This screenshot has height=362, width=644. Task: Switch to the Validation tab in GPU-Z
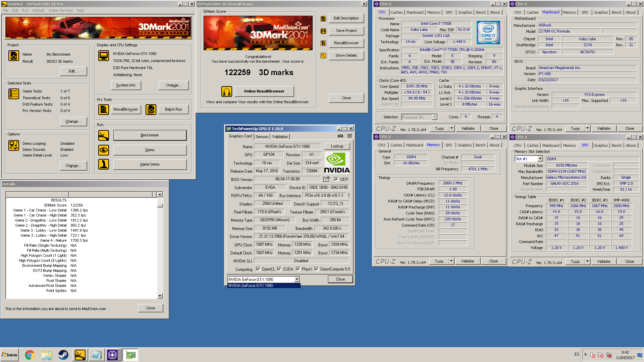(280, 136)
